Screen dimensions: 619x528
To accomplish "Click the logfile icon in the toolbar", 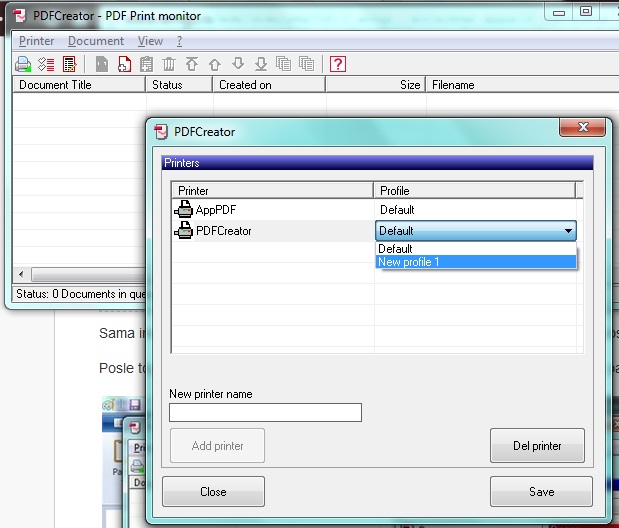I will [69, 64].
